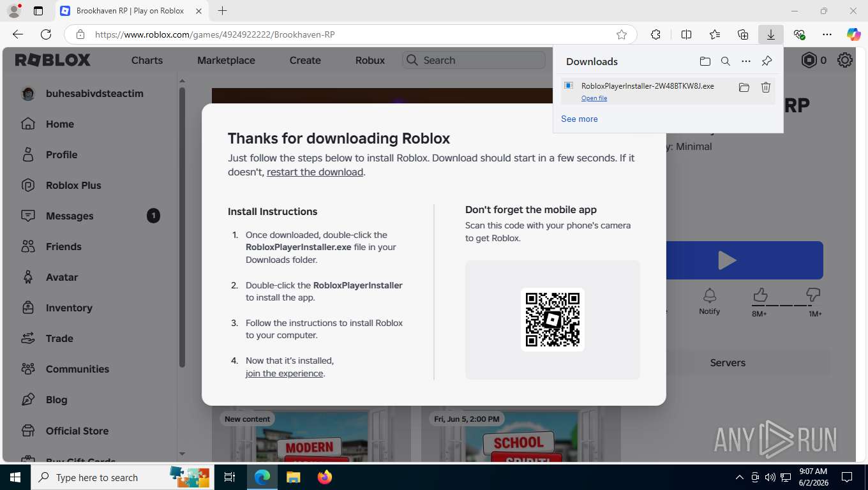Viewport: 868px width, 490px height.
Task: Open Create in the top navigation
Action: pos(305,60)
